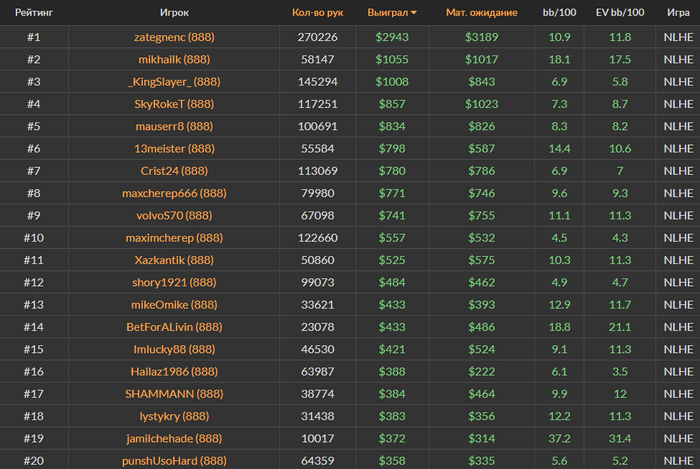The width and height of the screenshot is (700, 469).
Task: Open SkyRokeT (888) player link
Action: pyautogui.click(x=174, y=104)
